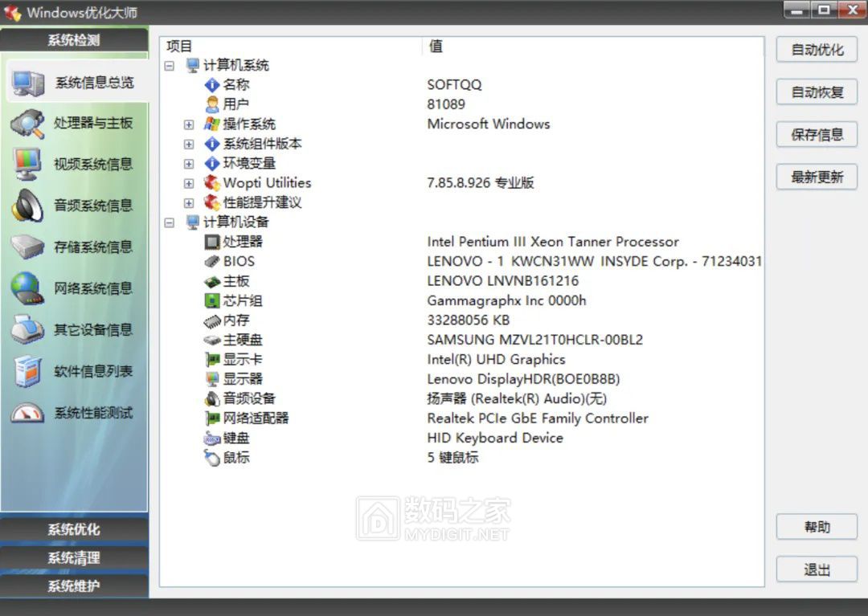The height and width of the screenshot is (616, 868).
Task: Click the board icon beside 主板
Action: 212,281
